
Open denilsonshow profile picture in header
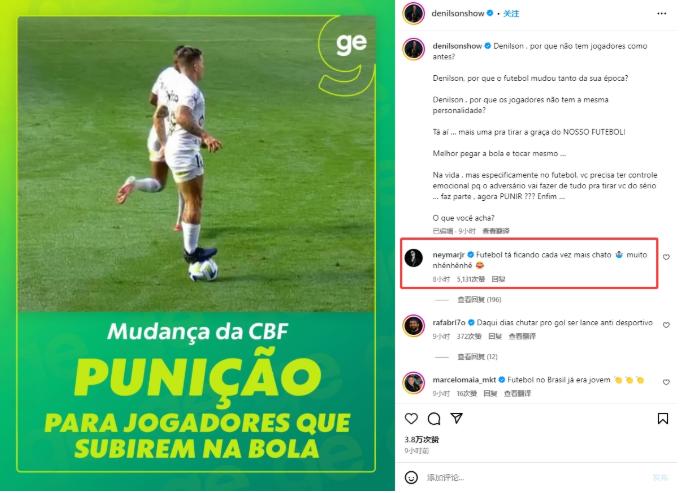point(414,13)
